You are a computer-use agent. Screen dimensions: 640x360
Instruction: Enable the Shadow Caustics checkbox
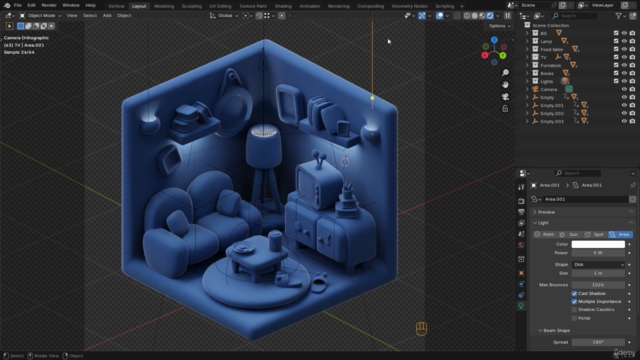click(574, 310)
